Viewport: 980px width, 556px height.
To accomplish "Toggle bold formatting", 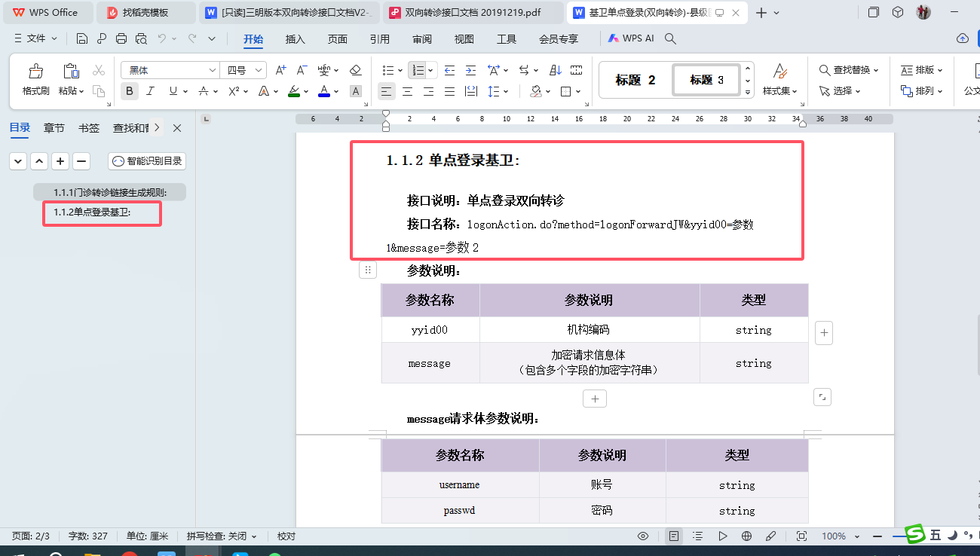I will (x=130, y=91).
